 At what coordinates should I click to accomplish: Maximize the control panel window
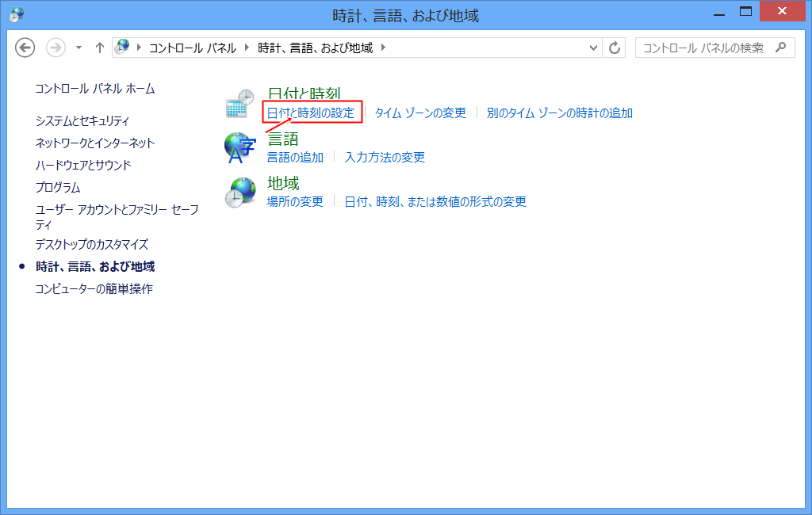[x=745, y=11]
